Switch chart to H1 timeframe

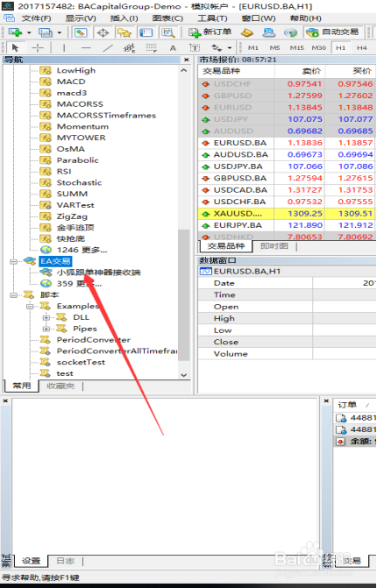pos(340,47)
